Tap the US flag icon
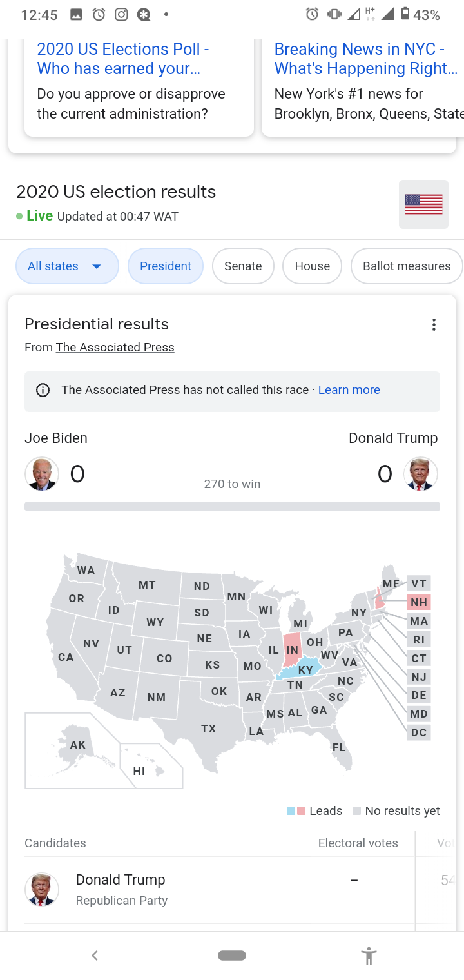Screen dimensions: 464x980 point(423,204)
